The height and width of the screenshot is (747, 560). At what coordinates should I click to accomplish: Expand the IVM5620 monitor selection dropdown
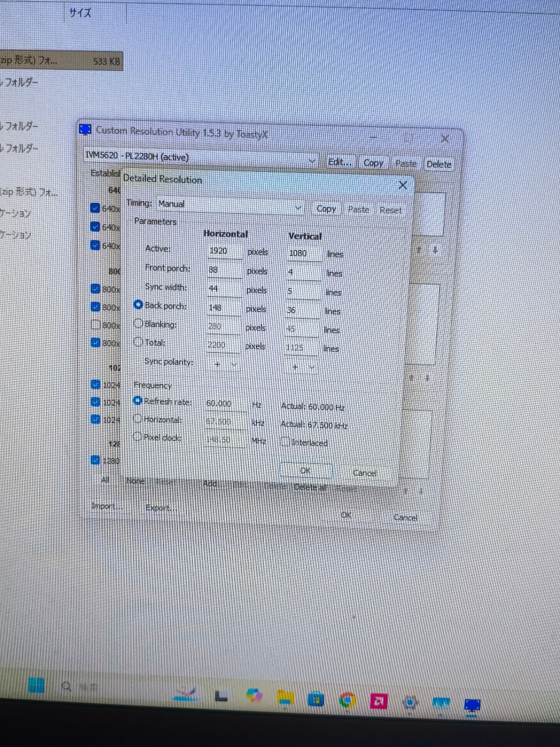pos(201,159)
